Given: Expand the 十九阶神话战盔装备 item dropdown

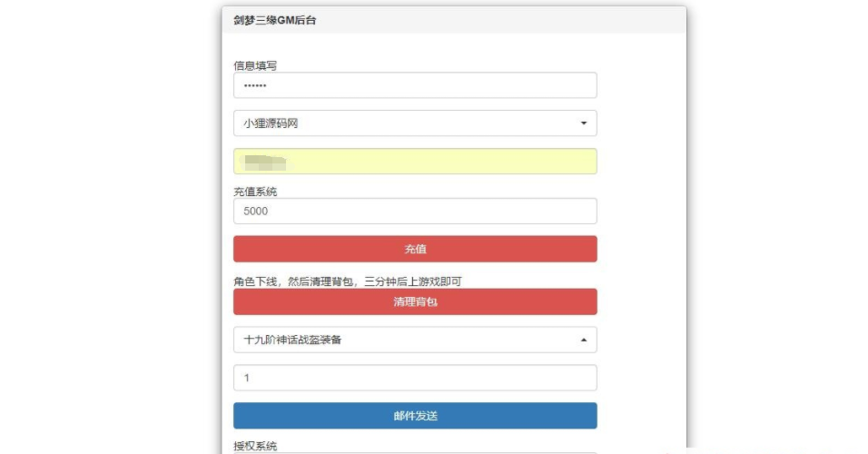Looking at the screenshot, I should 414,340.
